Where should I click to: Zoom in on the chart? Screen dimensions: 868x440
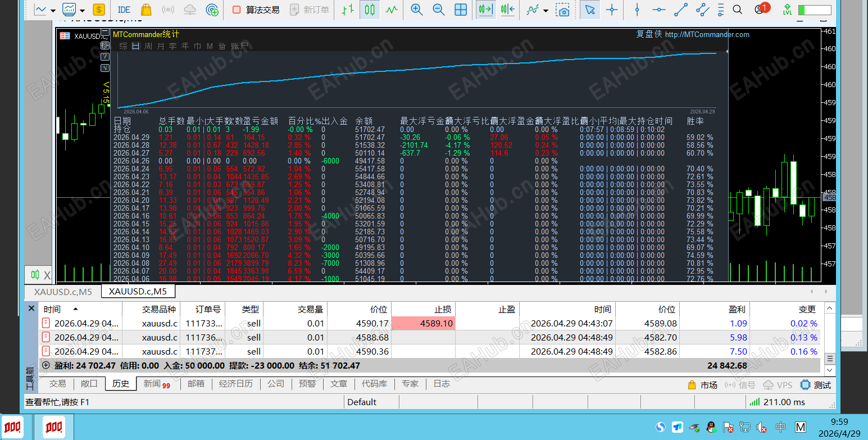tap(417, 10)
